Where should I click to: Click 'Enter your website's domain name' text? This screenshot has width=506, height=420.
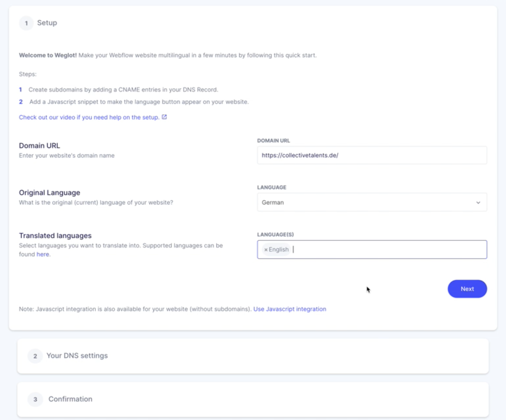67,156
